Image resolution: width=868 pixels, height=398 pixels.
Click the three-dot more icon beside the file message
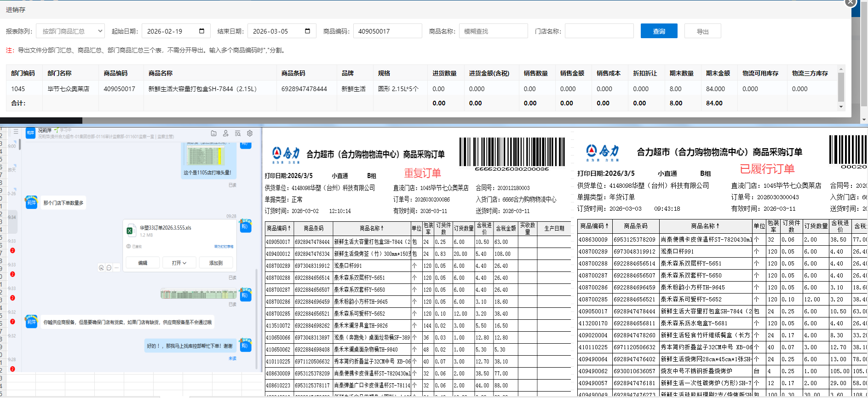117,268
